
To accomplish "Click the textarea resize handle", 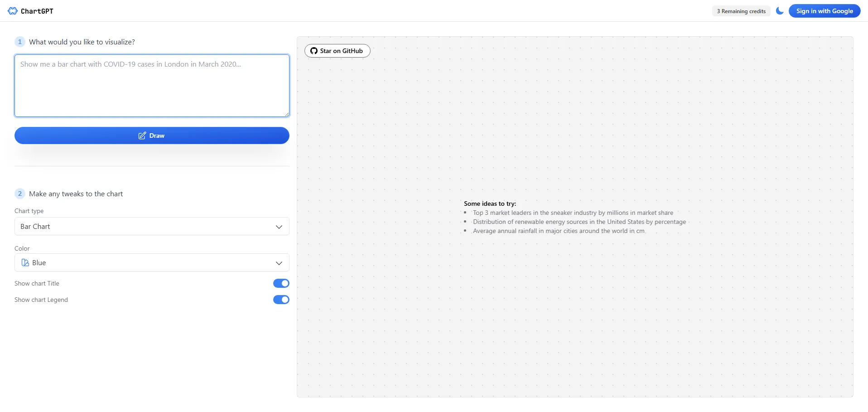I will [x=287, y=115].
